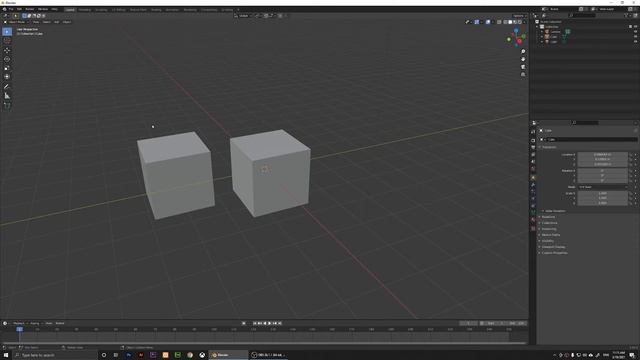The width and height of the screenshot is (640, 360).
Task: Click the Play animation button
Action: [269, 323]
